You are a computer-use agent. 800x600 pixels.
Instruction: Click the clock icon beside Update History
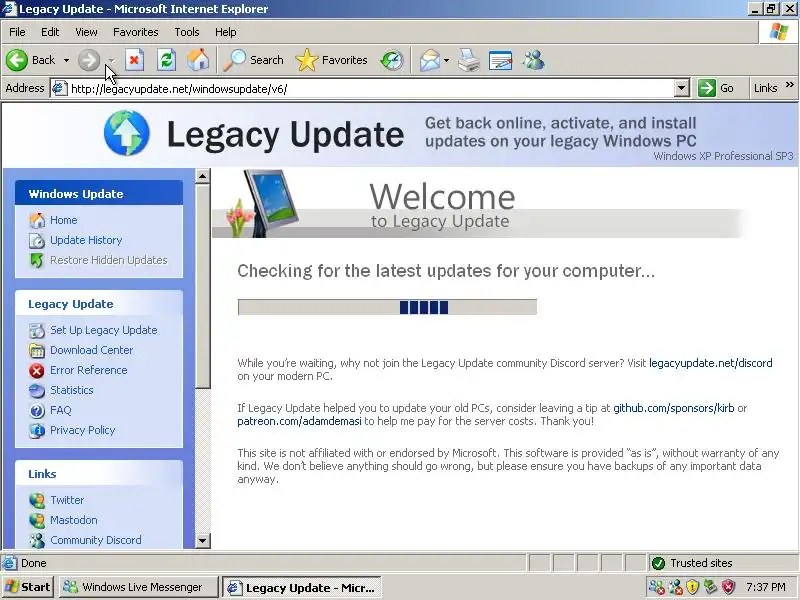click(x=37, y=240)
